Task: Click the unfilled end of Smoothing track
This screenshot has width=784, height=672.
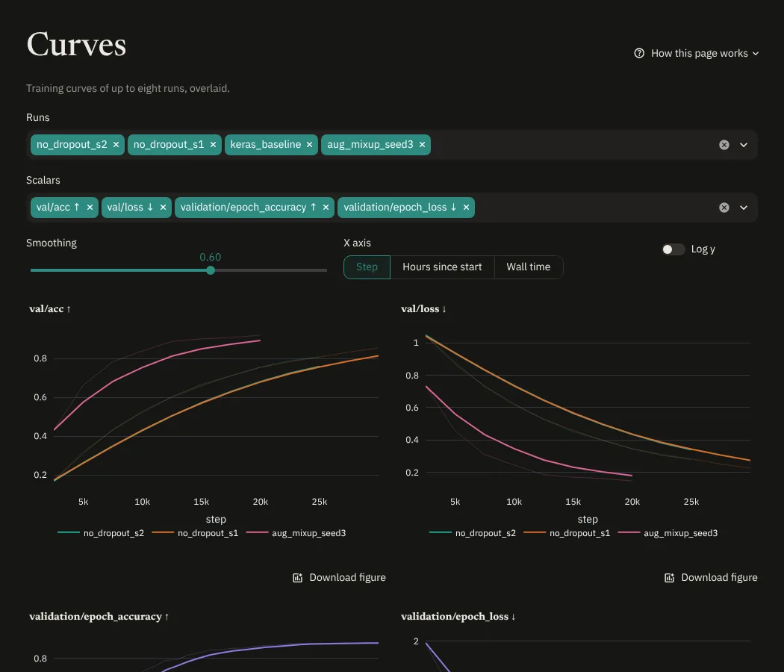Action: click(x=324, y=270)
